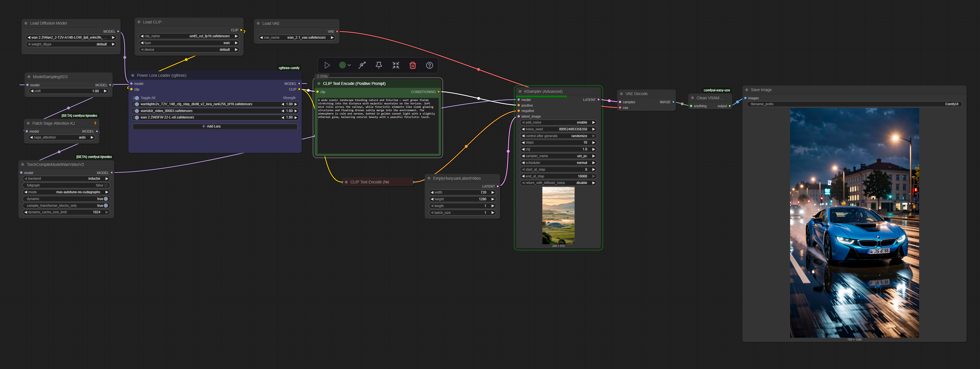Image resolution: width=980 pixels, height=369 pixels.
Task: Collapse Save Image node via title dot
Action: coord(747,90)
